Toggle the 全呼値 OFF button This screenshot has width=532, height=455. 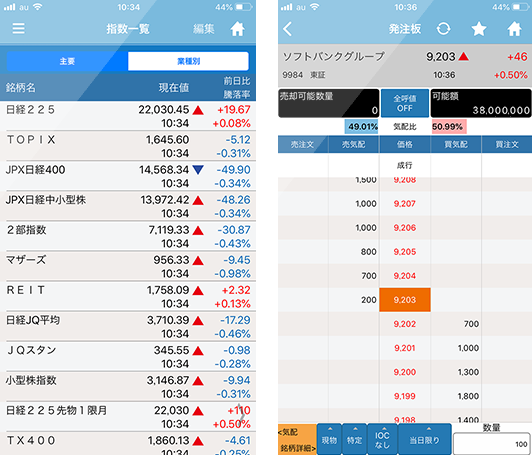point(405,103)
